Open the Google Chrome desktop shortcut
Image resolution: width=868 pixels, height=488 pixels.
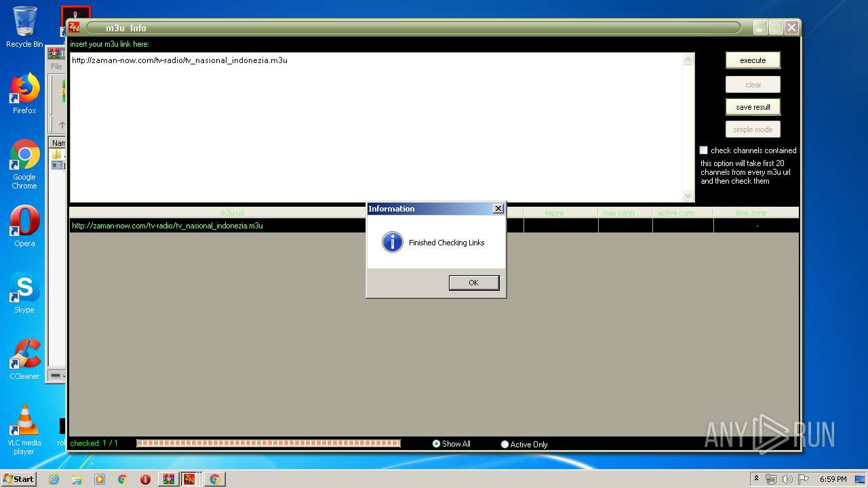click(24, 165)
